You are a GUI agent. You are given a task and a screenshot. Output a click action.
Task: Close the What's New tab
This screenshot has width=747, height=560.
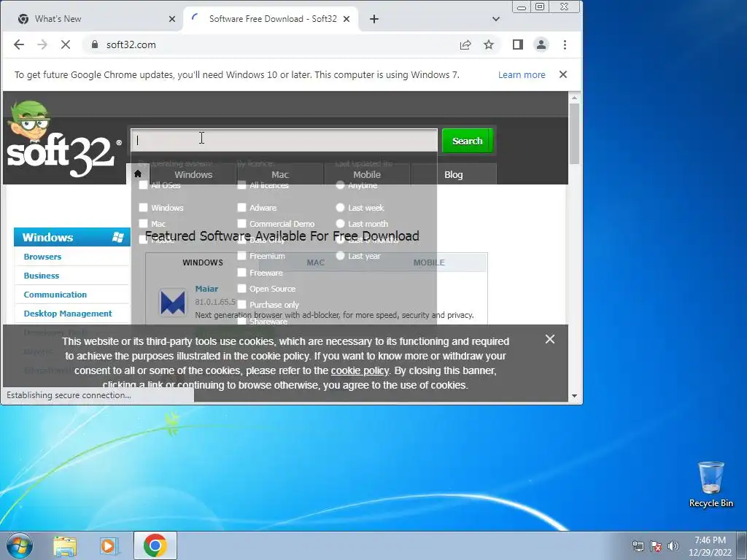[172, 19]
